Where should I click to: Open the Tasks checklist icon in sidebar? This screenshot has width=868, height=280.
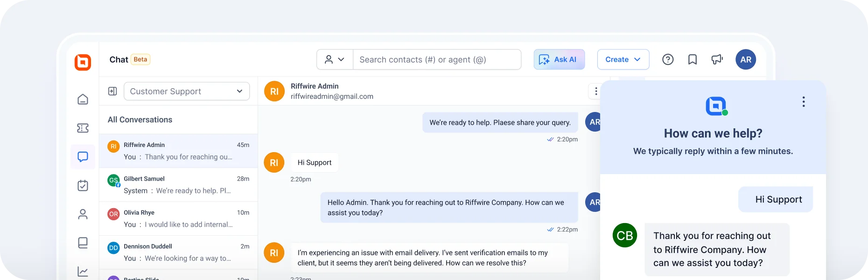(83, 185)
